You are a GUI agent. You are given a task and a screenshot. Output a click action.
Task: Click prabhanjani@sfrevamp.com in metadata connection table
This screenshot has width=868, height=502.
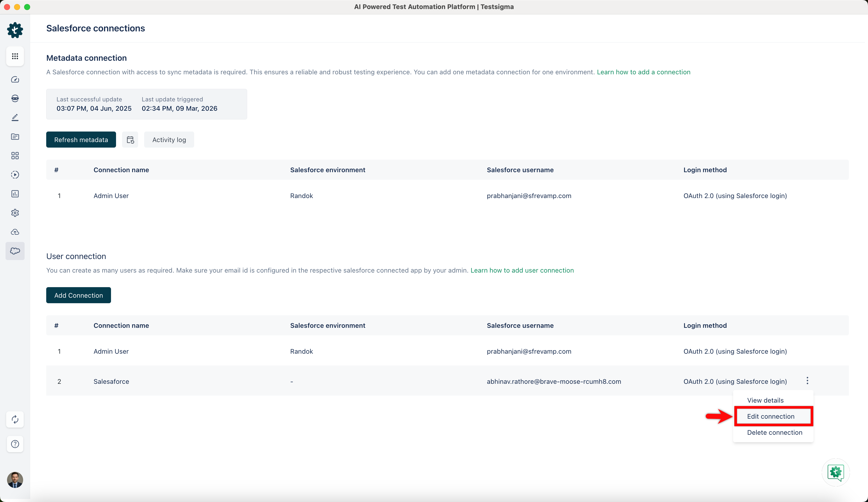point(529,196)
